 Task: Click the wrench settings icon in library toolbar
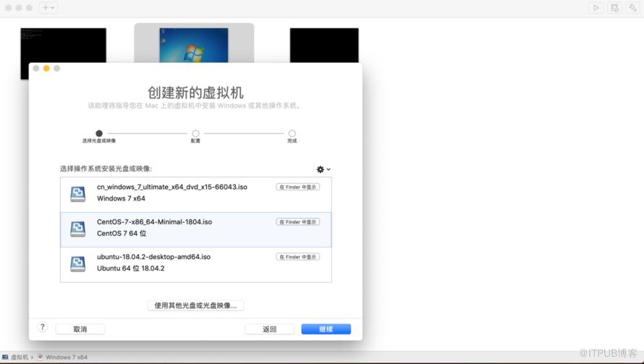[632, 7]
